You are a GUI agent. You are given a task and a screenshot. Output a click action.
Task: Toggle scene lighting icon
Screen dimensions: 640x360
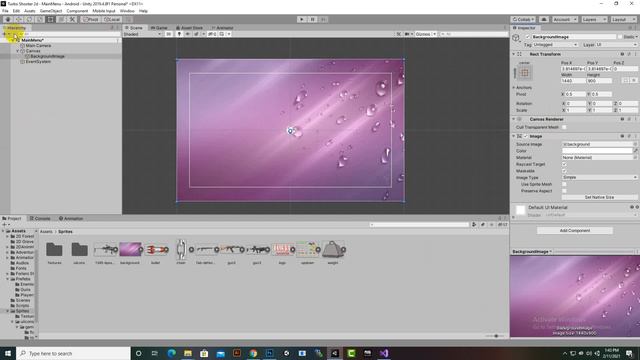pyautogui.click(x=179, y=34)
